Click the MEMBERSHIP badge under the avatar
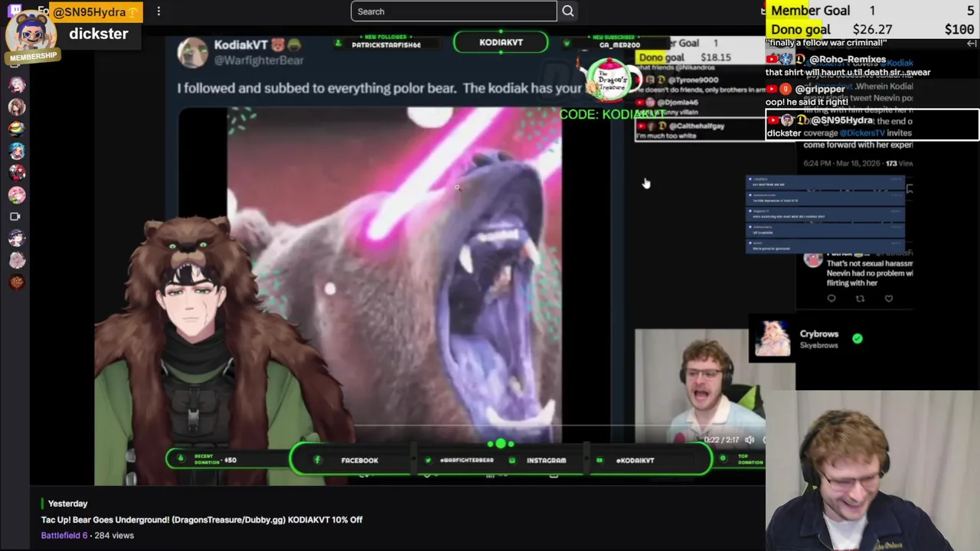This screenshot has width=980, height=551. coord(33,57)
